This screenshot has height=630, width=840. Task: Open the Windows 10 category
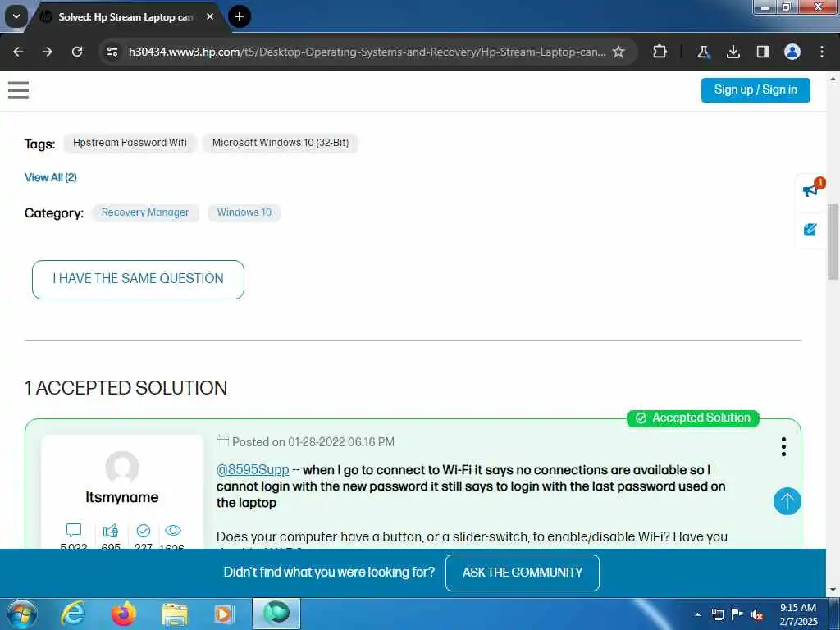(x=244, y=212)
